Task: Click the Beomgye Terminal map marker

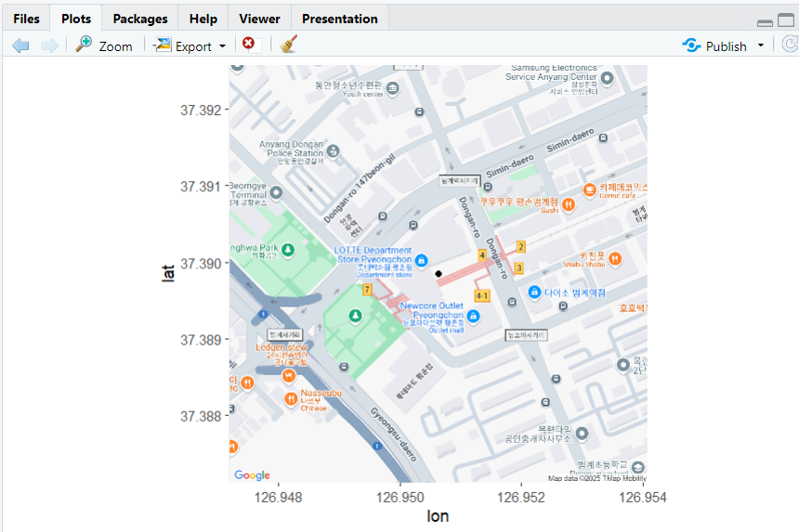Action: tap(276, 192)
